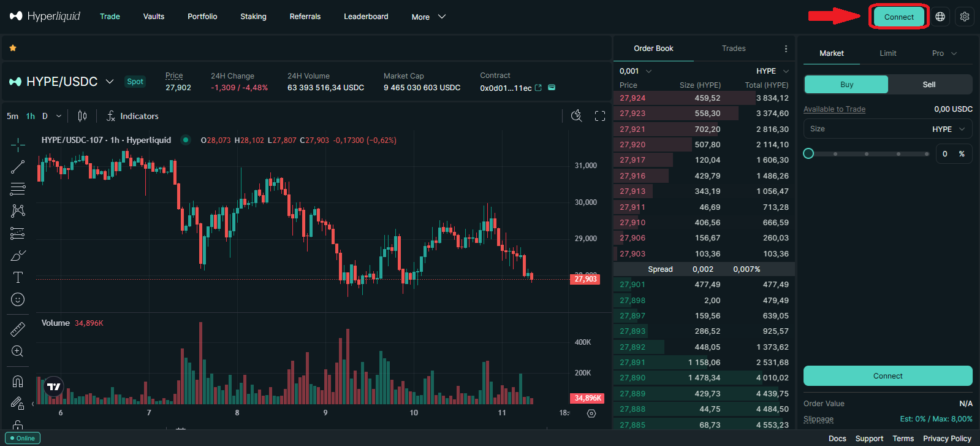The image size is (980, 446).
Task: Open the emoji icons tool
Action: pos(18,299)
